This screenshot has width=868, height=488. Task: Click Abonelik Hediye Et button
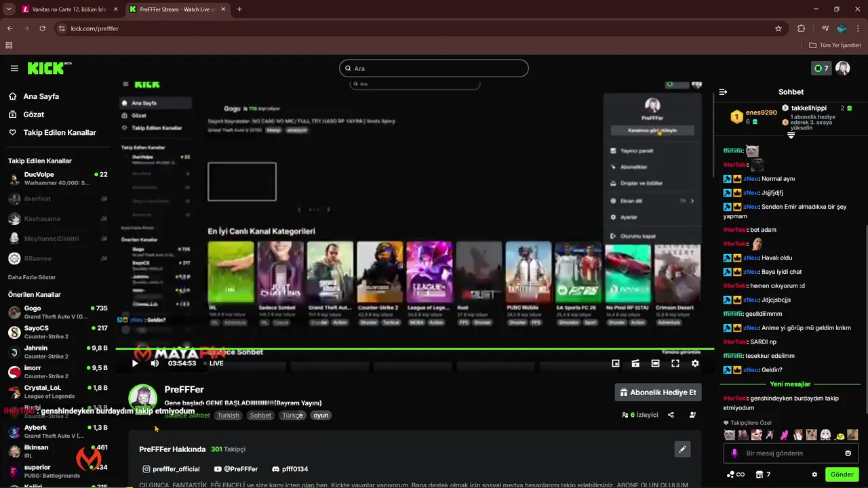(x=658, y=392)
